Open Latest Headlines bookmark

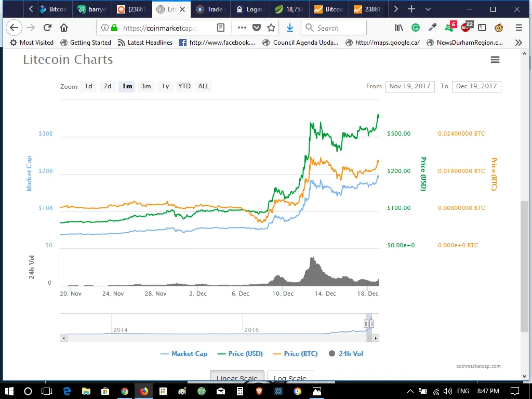click(145, 43)
